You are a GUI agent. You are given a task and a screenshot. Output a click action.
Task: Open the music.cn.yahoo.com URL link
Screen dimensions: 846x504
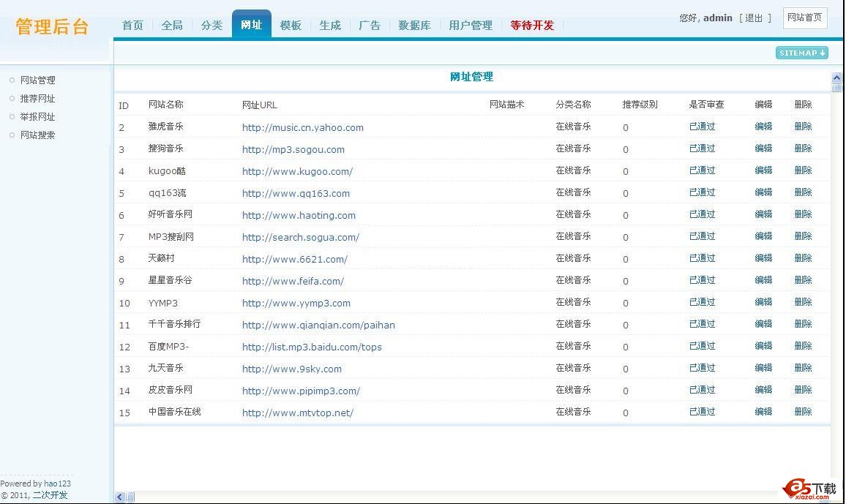(x=302, y=127)
